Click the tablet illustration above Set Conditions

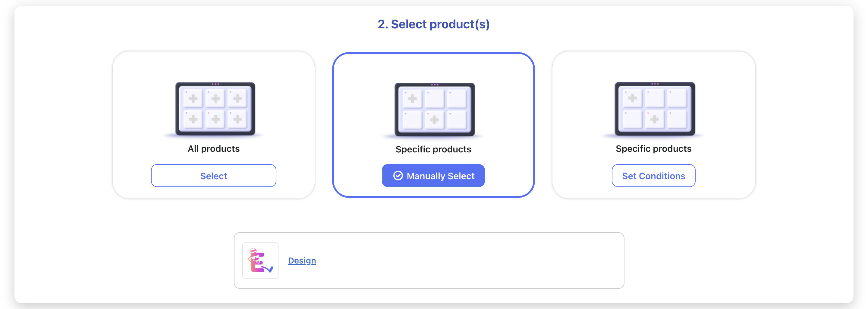pyautogui.click(x=654, y=109)
